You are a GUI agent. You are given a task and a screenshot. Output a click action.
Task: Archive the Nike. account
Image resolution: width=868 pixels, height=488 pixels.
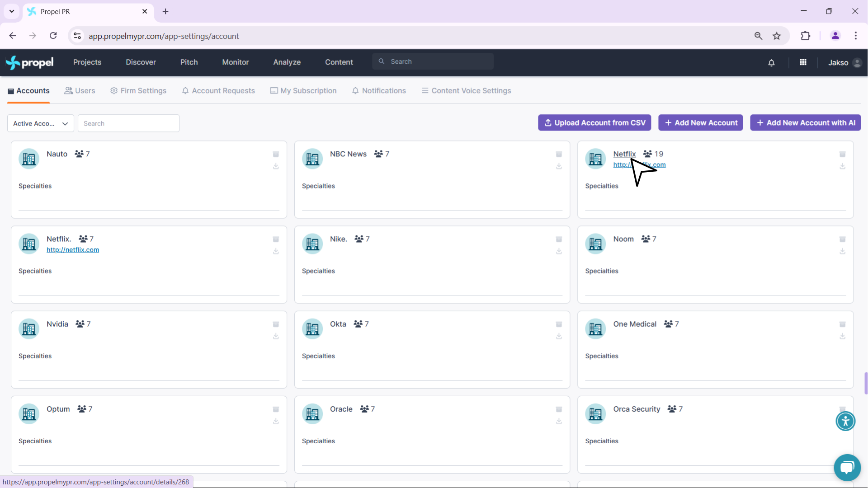pos(559,239)
